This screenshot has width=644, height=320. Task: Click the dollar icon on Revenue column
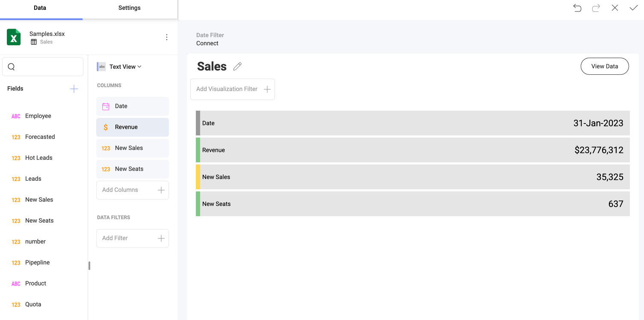coord(106,127)
